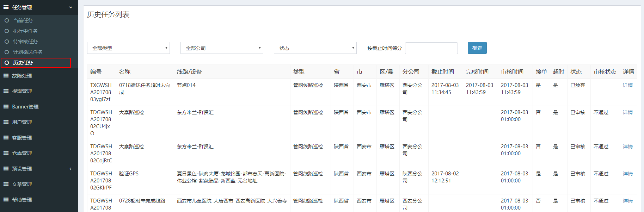Expand 预设管理 submenu arrow

pyautogui.click(x=70, y=169)
